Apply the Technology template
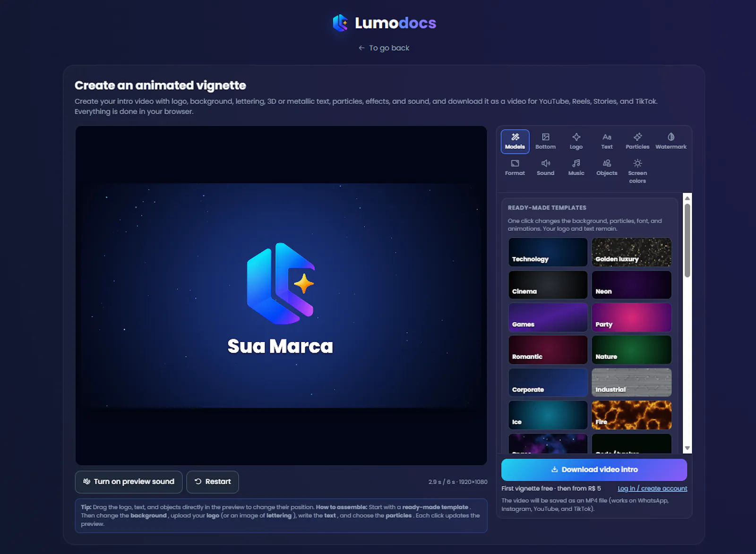This screenshot has width=756, height=554. pyautogui.click(x=548, y=252)
